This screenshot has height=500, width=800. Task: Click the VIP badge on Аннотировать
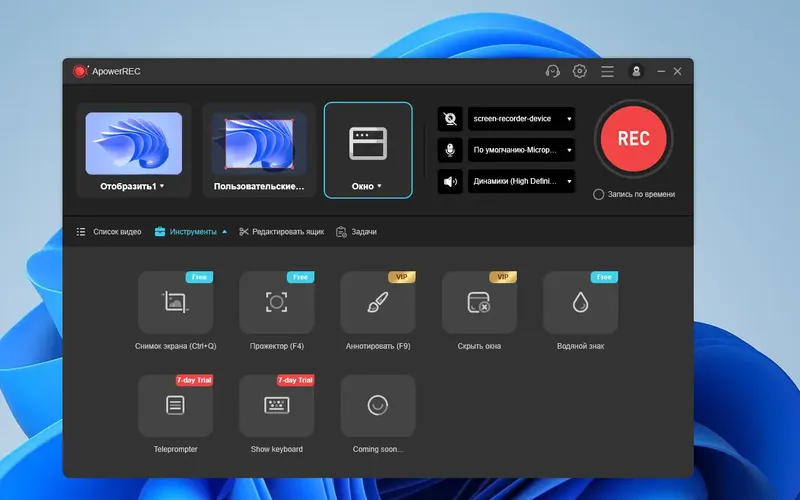[402, 277]
